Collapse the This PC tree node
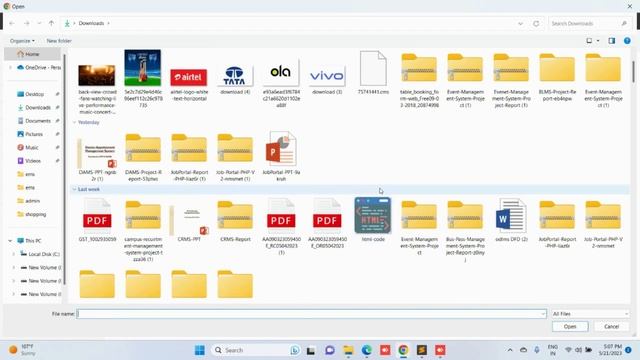This screenshot has height=360, width=640. pyautogui.click(x=10, y=241)
